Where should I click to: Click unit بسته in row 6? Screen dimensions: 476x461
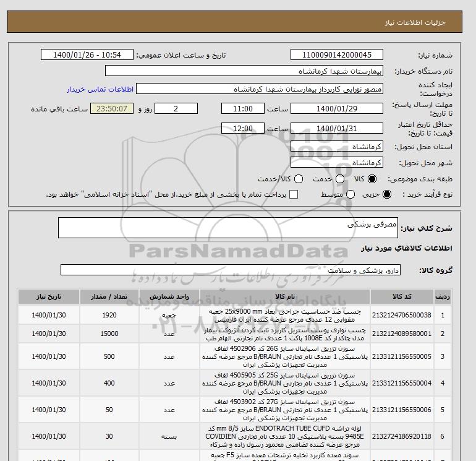(x=169, y=437)
